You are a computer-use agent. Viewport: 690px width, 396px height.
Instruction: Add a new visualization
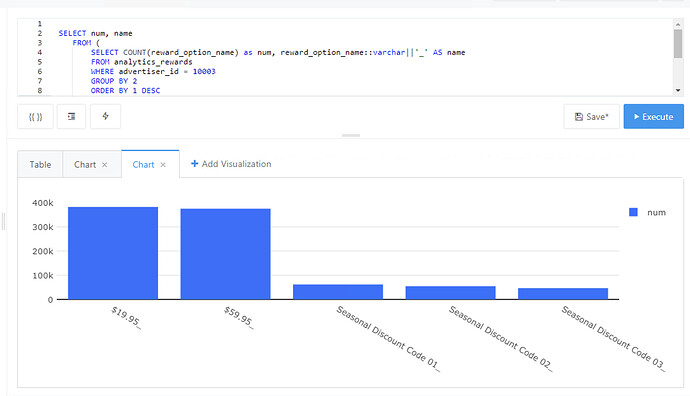pos(231,164)
